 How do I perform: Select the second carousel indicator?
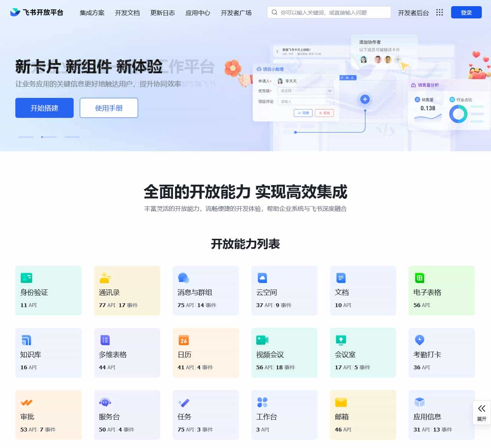pyautogui.click(x=49, y=137)
